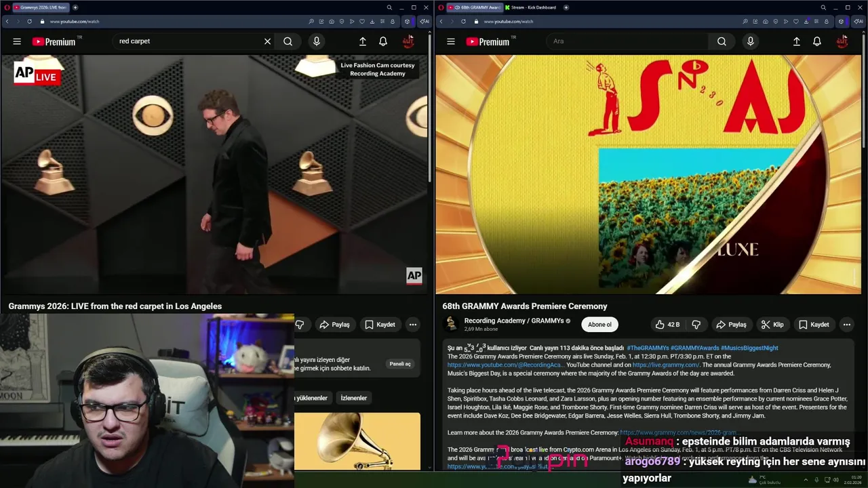The width and height of the screenshot is (868, 488).
Task: Start voice search in right YouTube window
Action: [750, 41]
